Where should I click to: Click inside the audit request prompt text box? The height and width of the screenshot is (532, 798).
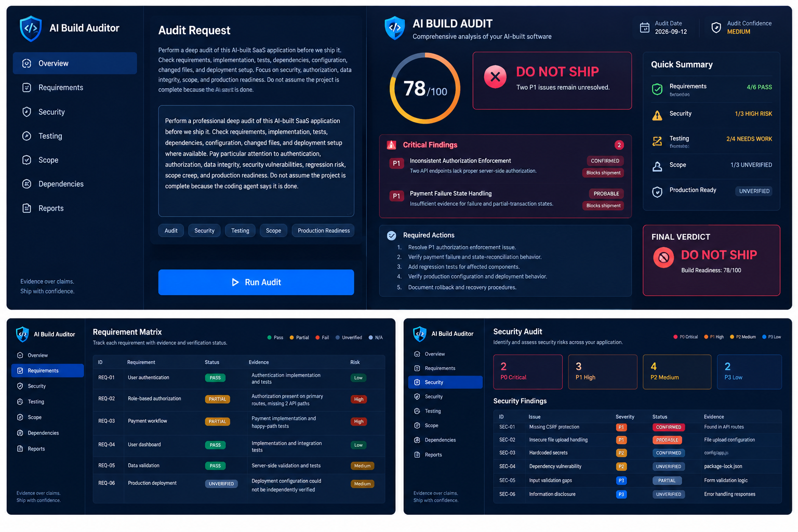256,161
